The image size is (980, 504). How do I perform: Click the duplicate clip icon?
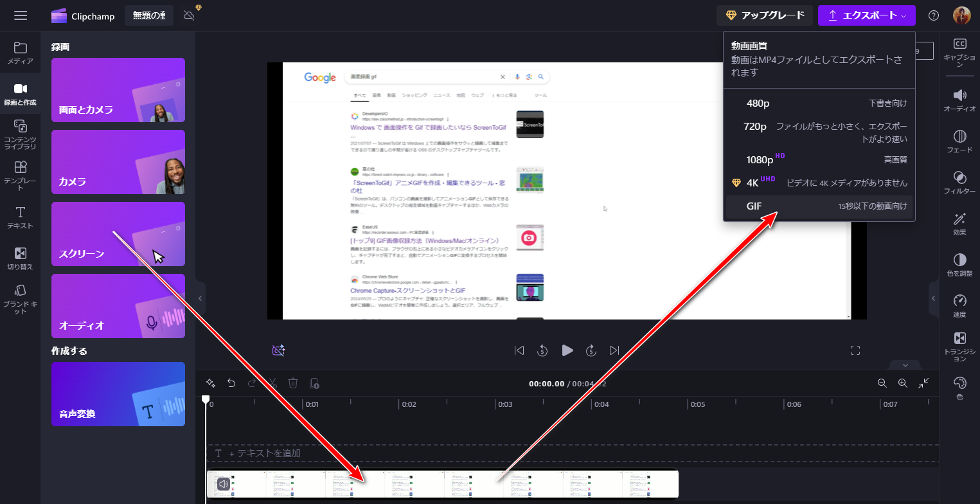(x=314, y=383)
